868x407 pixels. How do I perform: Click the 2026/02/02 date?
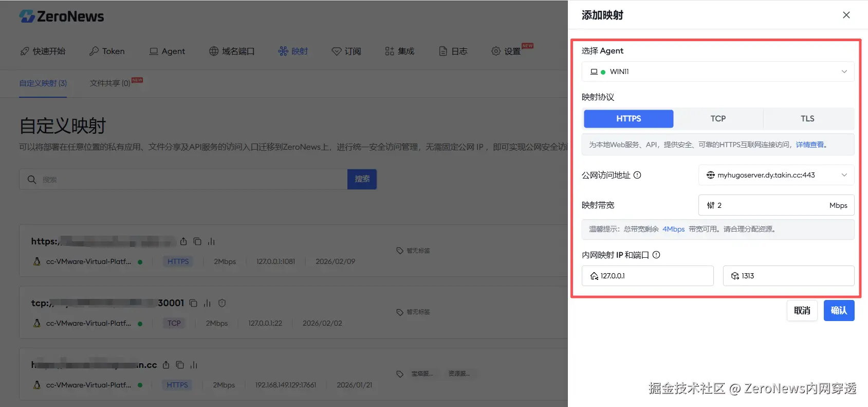point(322,323)
